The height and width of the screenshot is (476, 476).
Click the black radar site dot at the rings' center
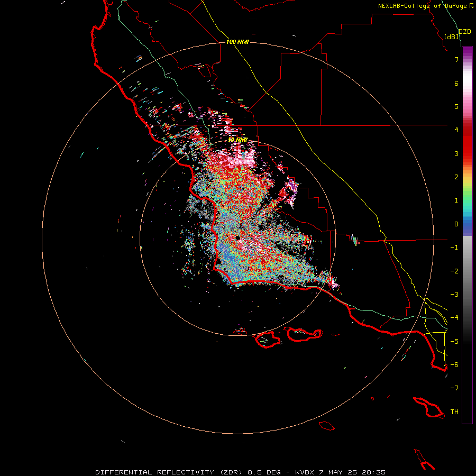click(x=237, y=238)
